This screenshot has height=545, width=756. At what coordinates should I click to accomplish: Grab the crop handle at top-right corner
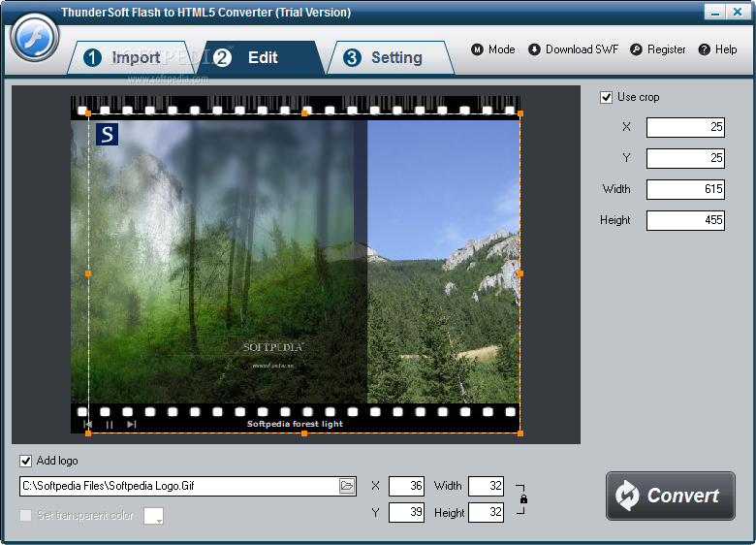pyautogui.click(x=520, y=113)
